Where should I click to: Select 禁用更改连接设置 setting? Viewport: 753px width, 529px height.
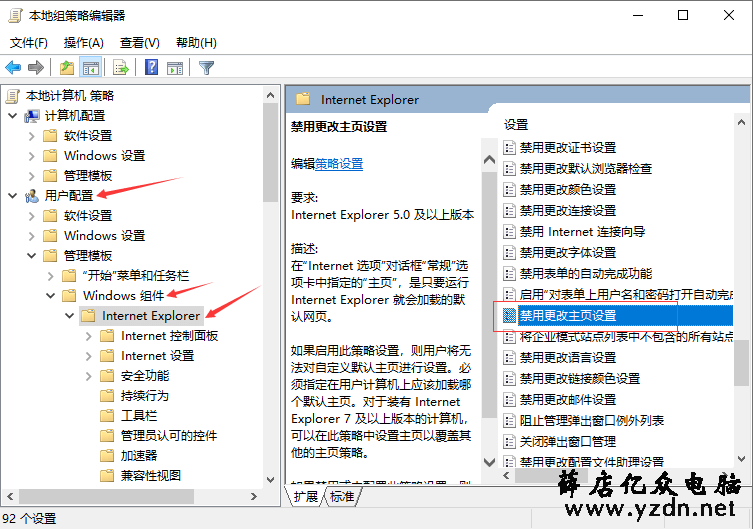[x=568, y=211]
